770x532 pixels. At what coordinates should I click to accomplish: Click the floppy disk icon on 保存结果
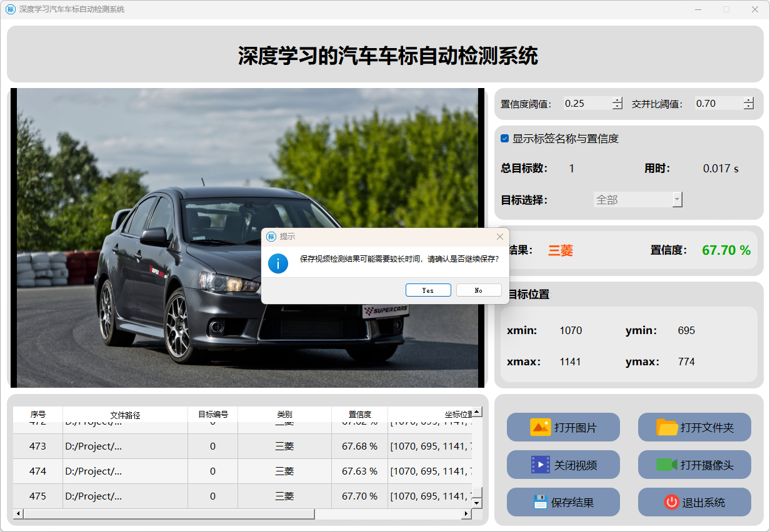(x=540, y=502)
